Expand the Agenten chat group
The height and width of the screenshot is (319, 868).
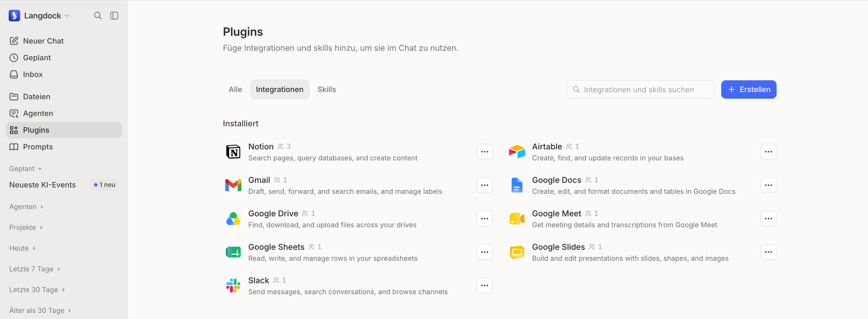[x=26, y=207]
